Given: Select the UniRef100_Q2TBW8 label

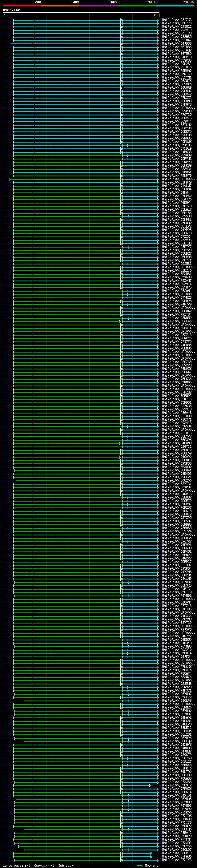Looking at the screenshot, I should [177, 416].
